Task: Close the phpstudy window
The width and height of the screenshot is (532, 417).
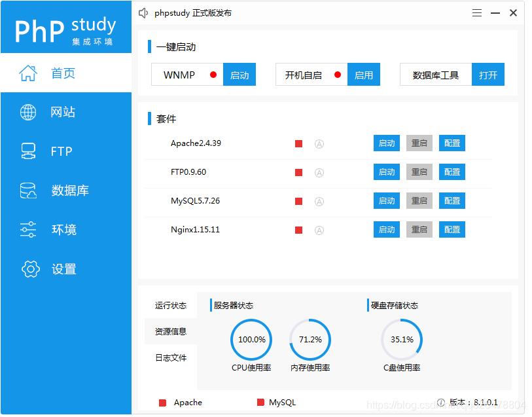Action: (x=514, y=13)
